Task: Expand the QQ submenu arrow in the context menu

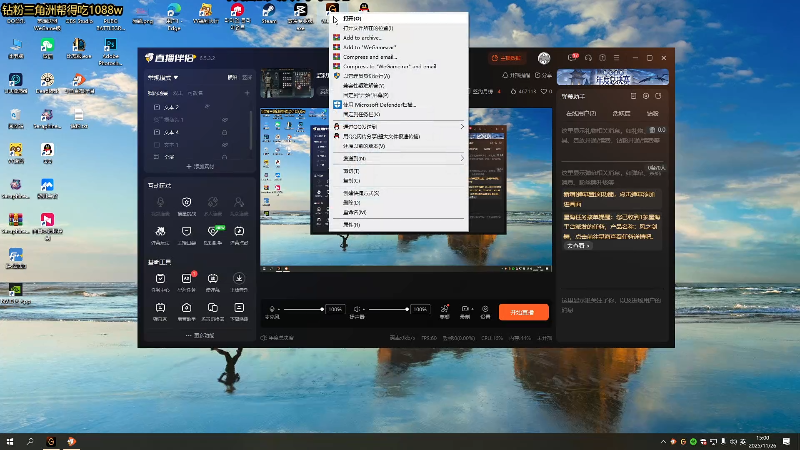Action: pos(462,127)
